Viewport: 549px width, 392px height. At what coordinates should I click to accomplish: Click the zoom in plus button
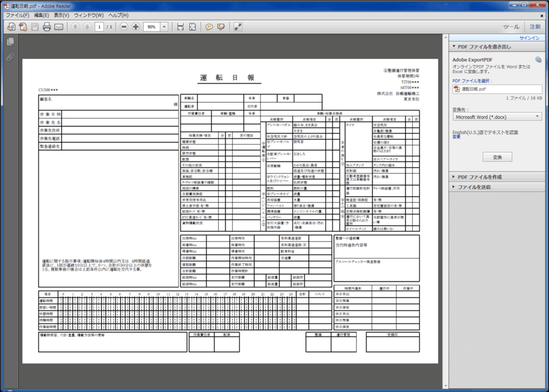(136, 27)
